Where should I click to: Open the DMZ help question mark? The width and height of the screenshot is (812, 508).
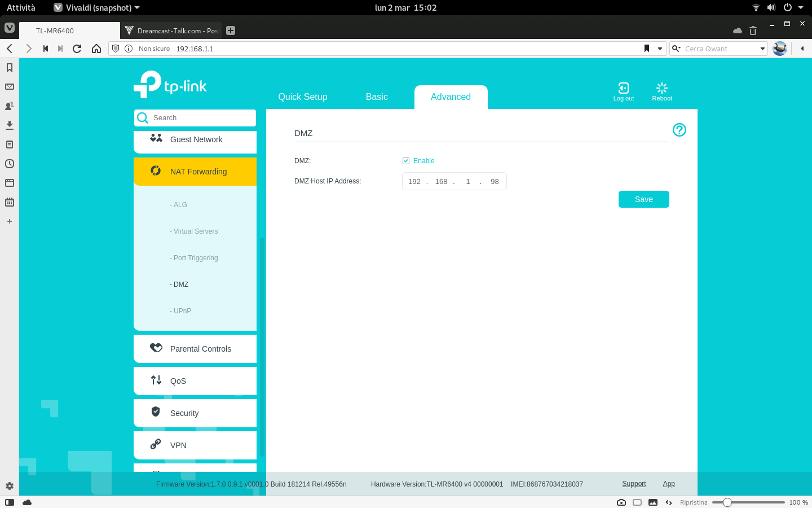[x=679, y=130]
